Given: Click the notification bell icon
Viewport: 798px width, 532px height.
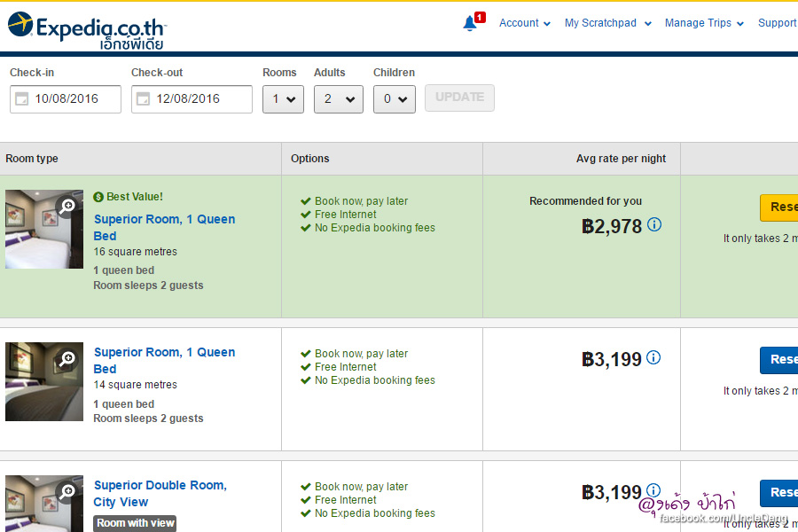Looking at the screenshot, I should coord(470,24).
